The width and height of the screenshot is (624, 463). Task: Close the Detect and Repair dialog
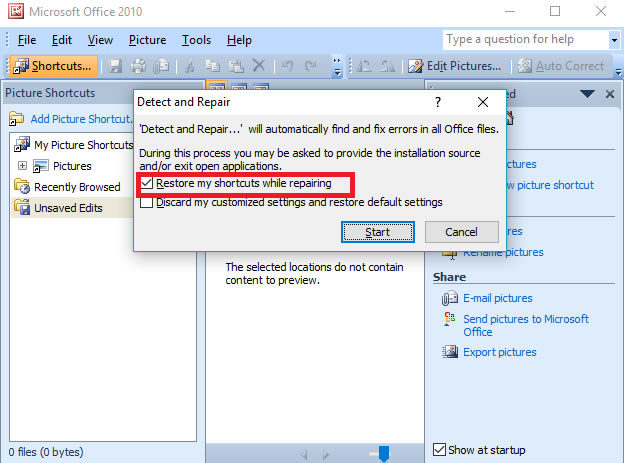click(483, 102)
